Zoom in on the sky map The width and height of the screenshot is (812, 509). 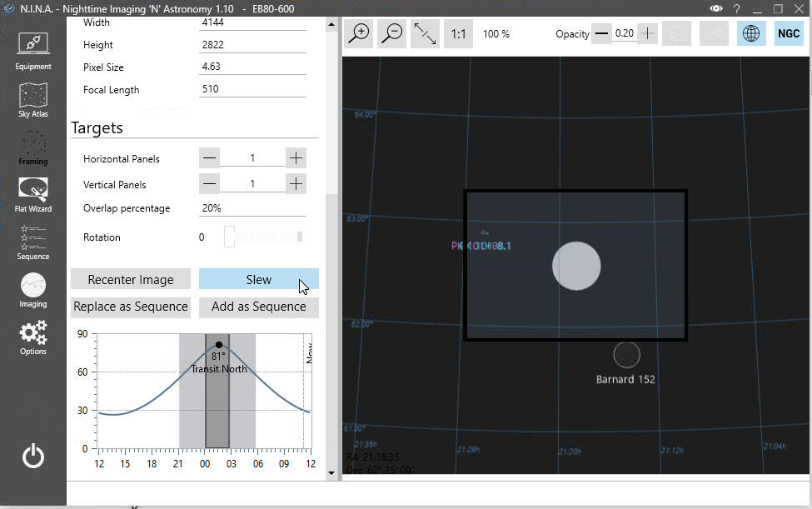(360, 34)
